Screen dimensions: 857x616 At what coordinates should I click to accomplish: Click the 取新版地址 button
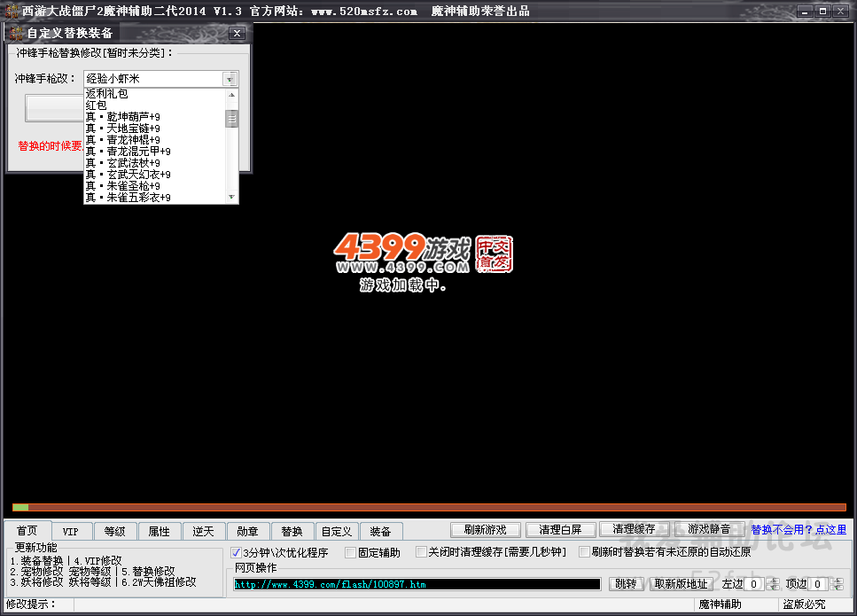681,584
